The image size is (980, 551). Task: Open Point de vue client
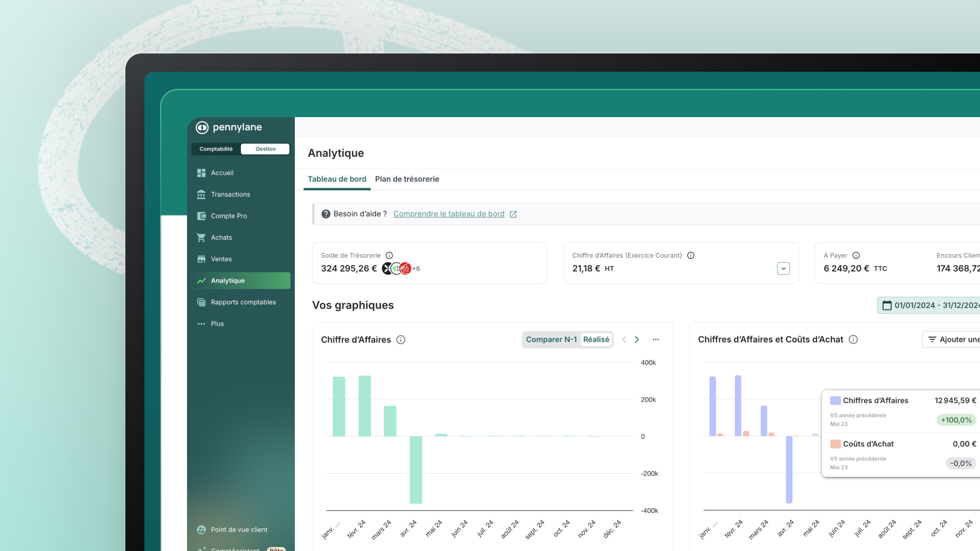(239, 530)
